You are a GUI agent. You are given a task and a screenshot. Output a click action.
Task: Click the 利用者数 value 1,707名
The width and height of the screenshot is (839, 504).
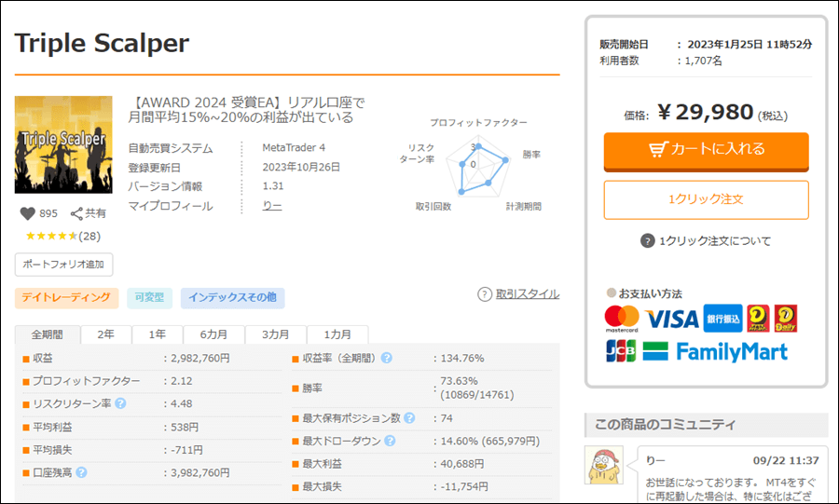click(704, 61)
